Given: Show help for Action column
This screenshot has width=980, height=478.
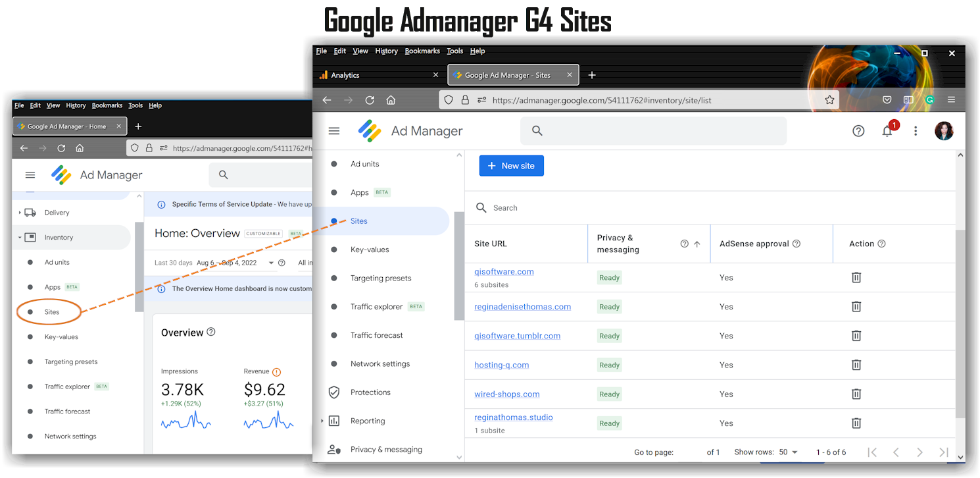Looking at the screenshot, I should (881, 244).
